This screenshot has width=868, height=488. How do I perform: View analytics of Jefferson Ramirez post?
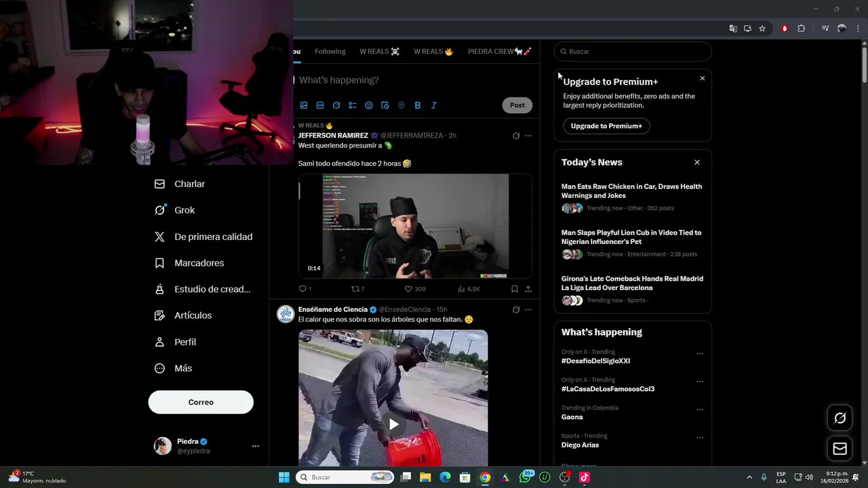coord(469,289)
